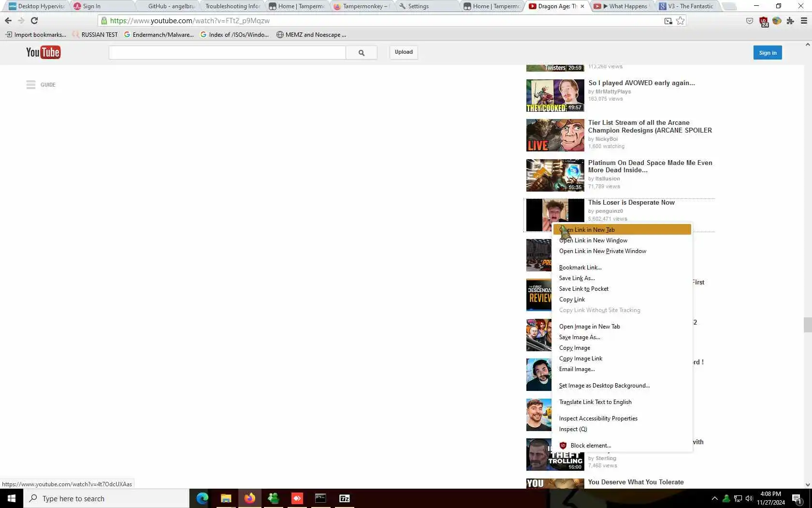Open the uBlock Origin extension icon
Viewport: 812px width, 508px height.
(x=764, y=21)
